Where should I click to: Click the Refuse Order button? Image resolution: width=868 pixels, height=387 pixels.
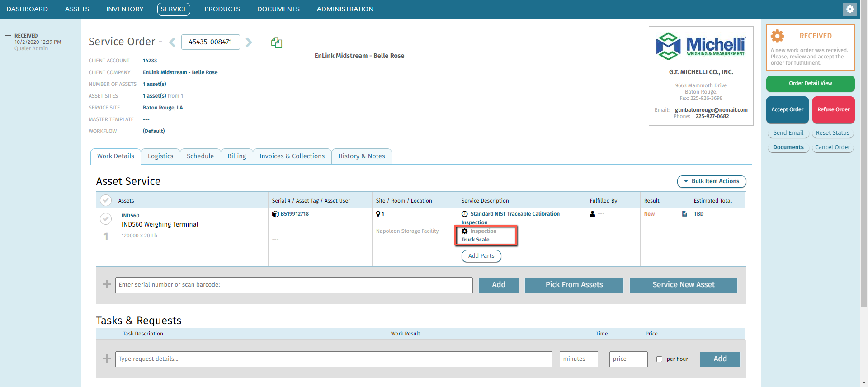(x=833, y=110)
